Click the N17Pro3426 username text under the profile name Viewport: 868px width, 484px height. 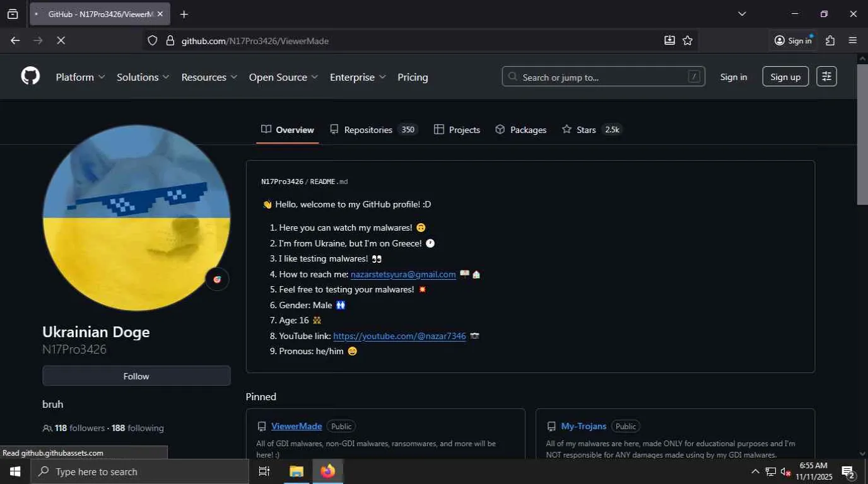[x=74, y=349]
